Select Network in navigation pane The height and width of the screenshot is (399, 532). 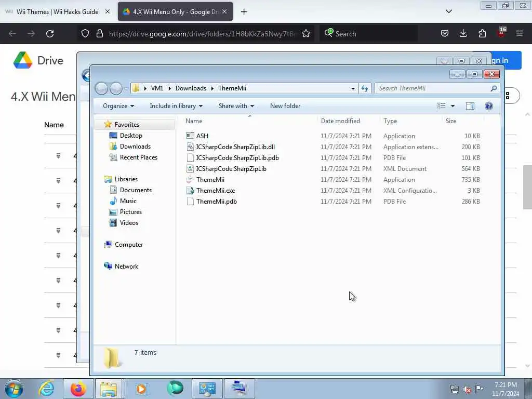[x=126, y=267]
